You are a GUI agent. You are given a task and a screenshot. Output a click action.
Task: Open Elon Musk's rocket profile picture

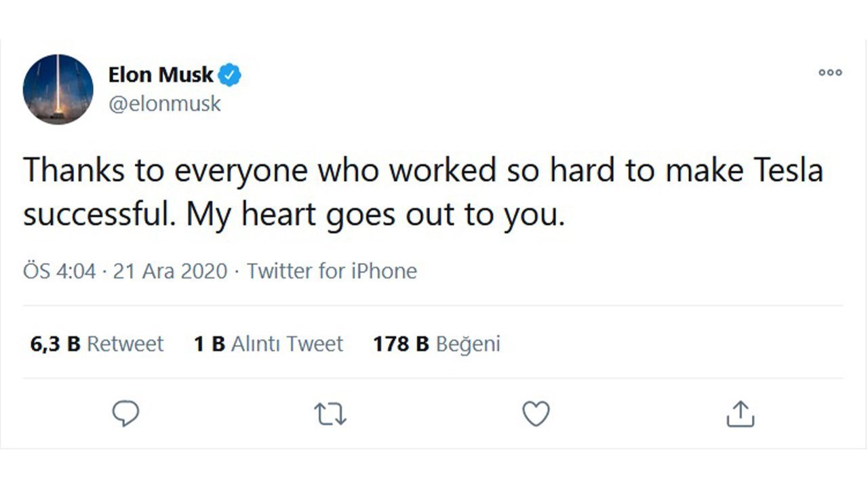[58, 89]
